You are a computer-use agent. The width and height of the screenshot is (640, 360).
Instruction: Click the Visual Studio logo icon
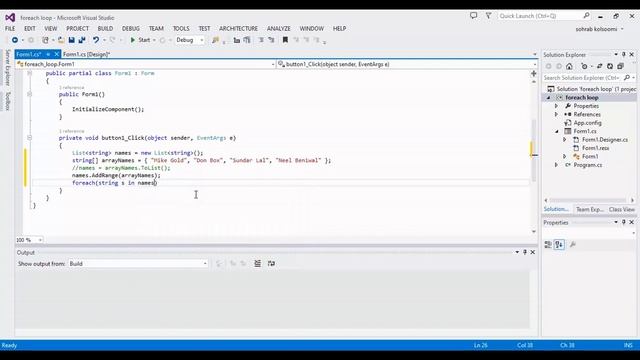tap(10, 18)
